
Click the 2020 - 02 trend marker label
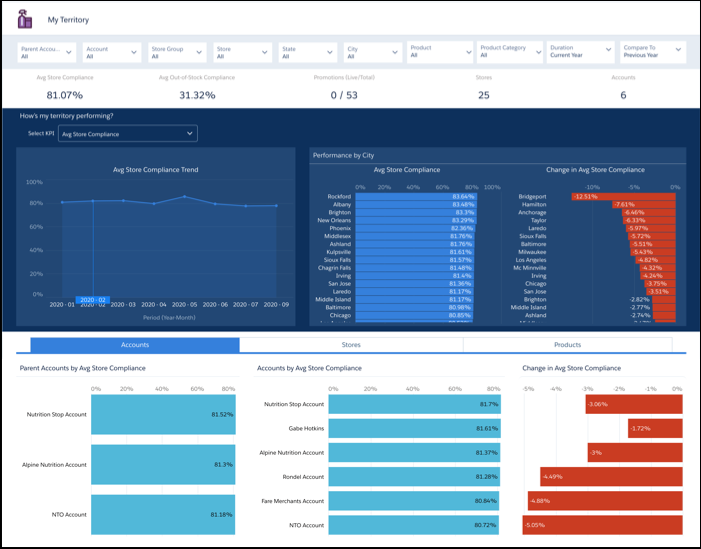(93, 300)
